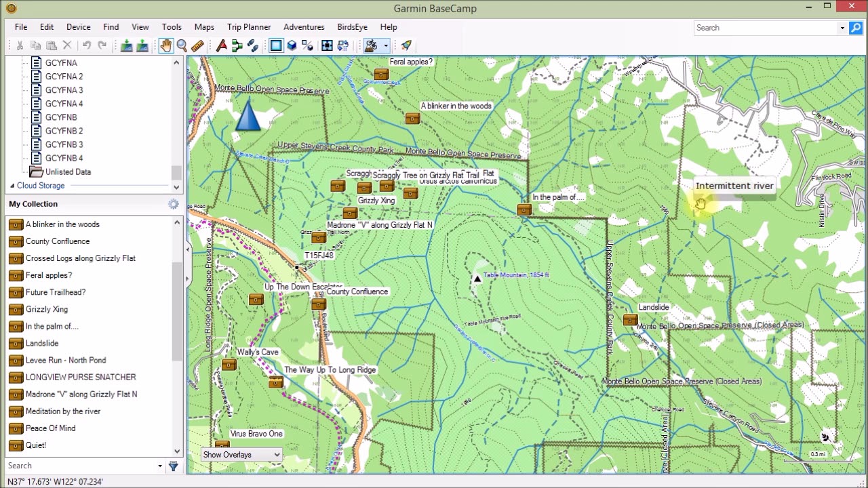The width and height of the screenshot is (868, 488).
Task: Click the full screen map icon
Action: (327, 45)
